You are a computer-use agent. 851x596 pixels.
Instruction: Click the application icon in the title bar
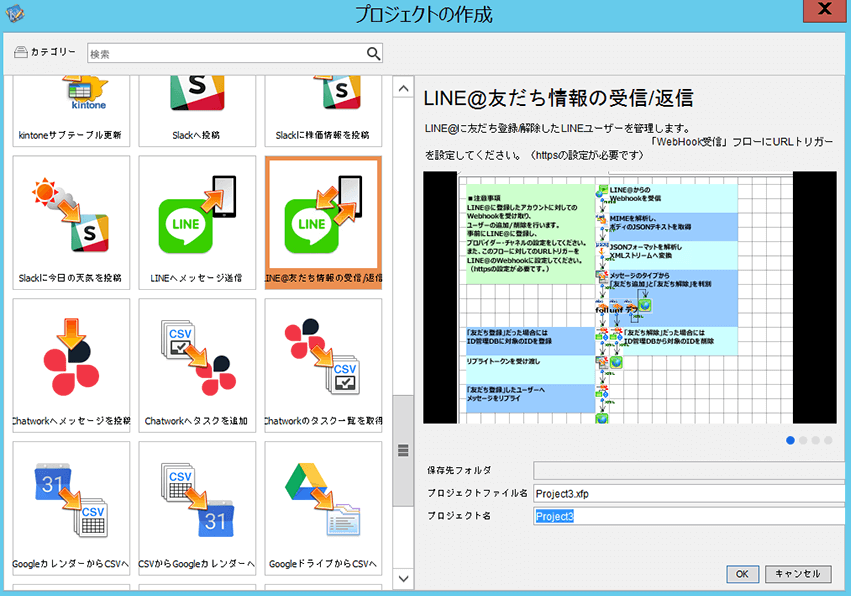click(15, 13)
